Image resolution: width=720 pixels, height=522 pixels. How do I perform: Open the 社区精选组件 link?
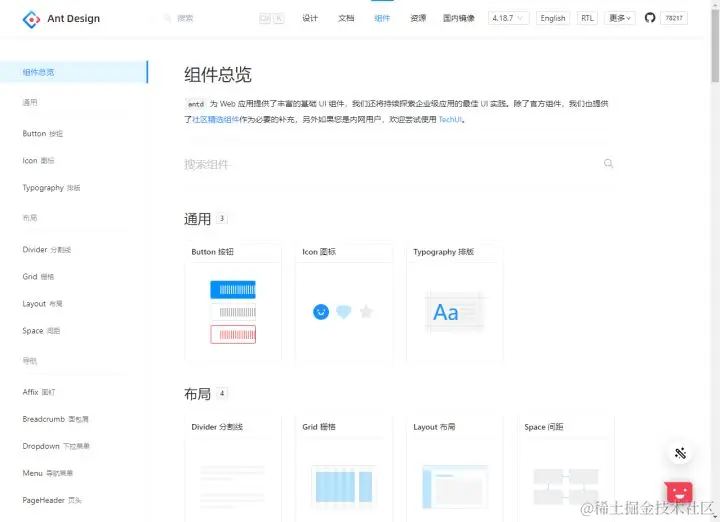click(215, 119)
